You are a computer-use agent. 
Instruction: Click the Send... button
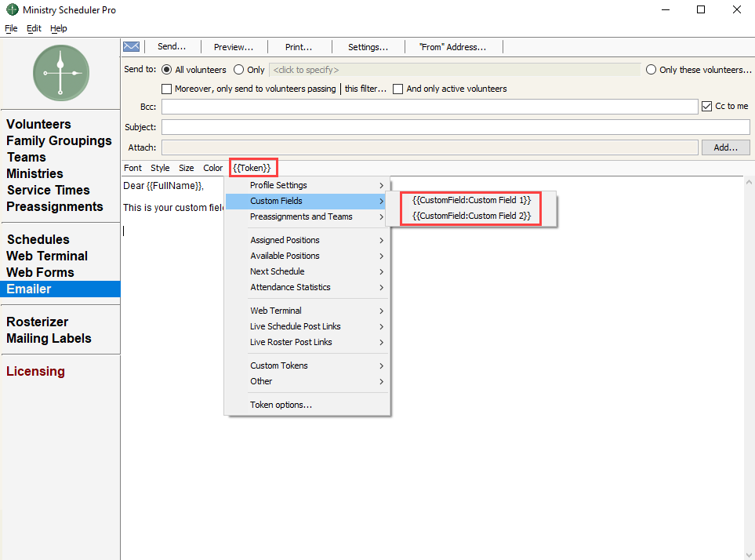(172, 47)
